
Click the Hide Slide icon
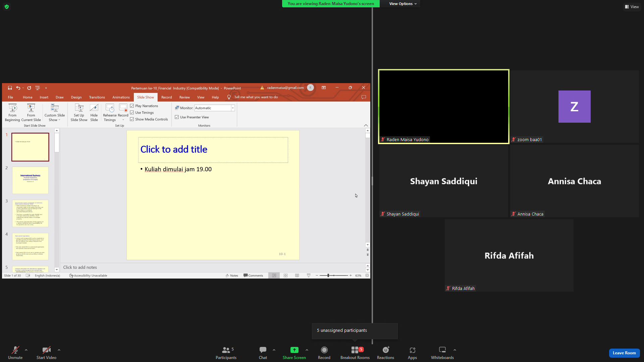point(94,108)
